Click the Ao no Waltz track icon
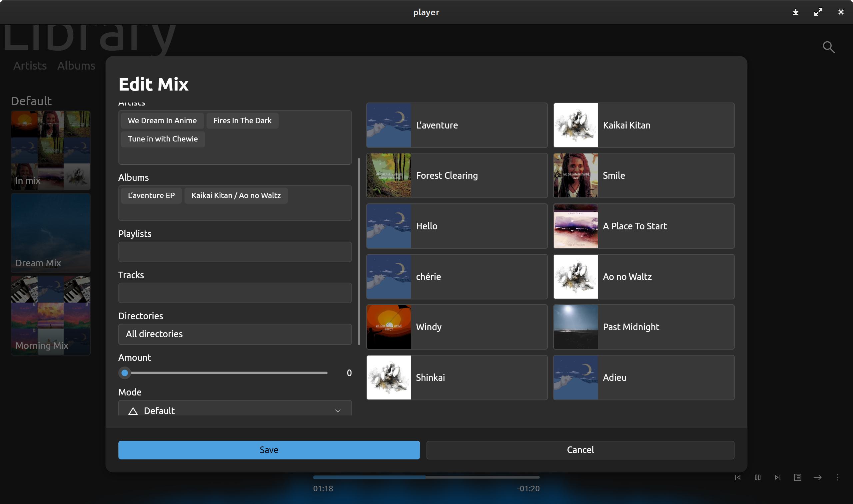 575,276
